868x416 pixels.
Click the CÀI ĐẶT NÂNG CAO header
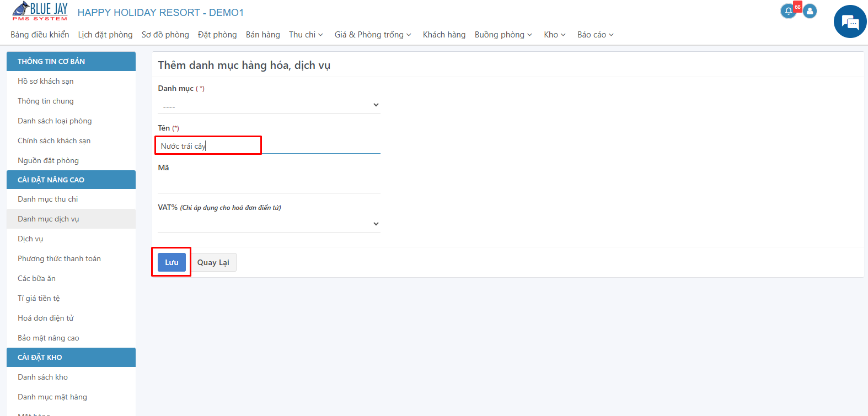click(71, 180)
